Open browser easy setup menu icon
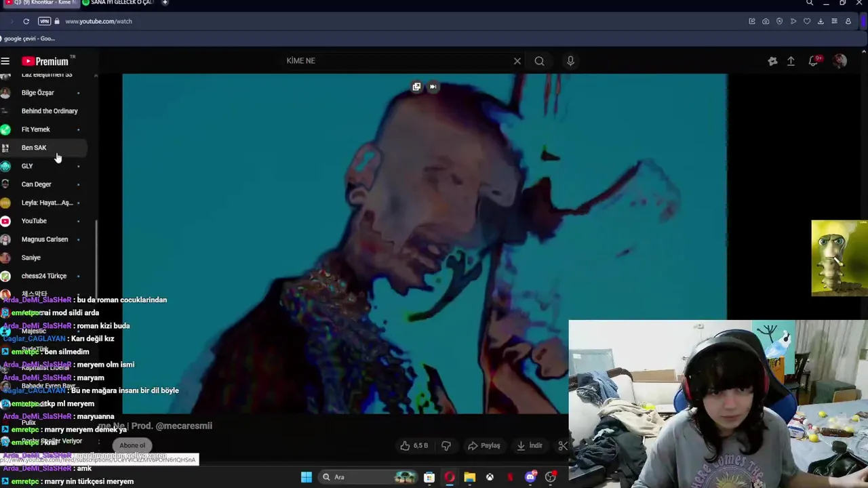This screenshot has width=868, height=488. (x=834, y=21)
